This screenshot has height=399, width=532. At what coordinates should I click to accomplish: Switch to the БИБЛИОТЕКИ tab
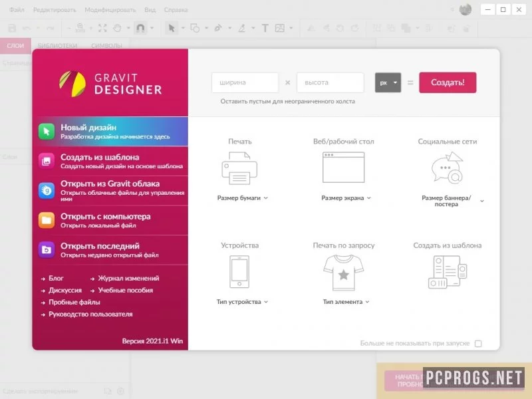point(57,46)
